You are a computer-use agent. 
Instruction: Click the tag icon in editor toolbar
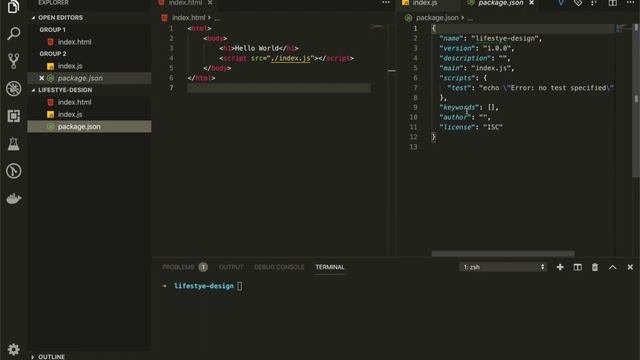click(578, 3)
